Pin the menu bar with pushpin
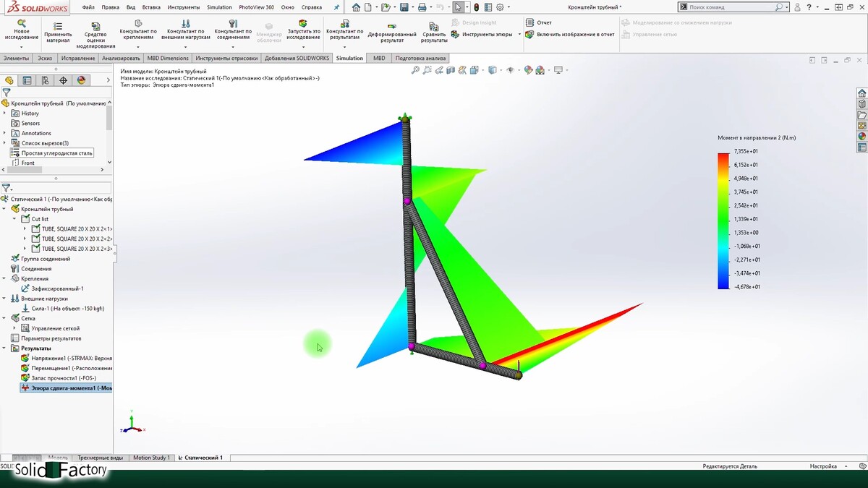The width and height of the screenshot is (868, 488). click(336, 7)
